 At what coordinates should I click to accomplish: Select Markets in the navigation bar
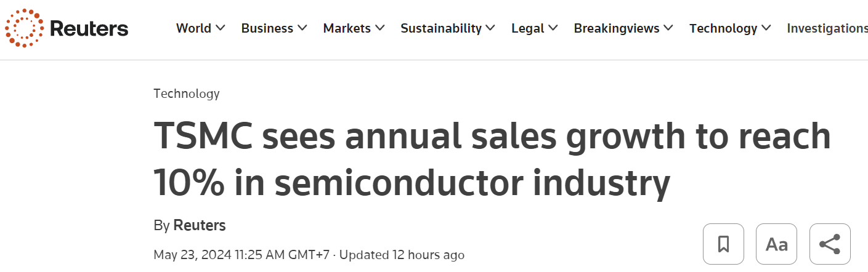tap(347, 28)
